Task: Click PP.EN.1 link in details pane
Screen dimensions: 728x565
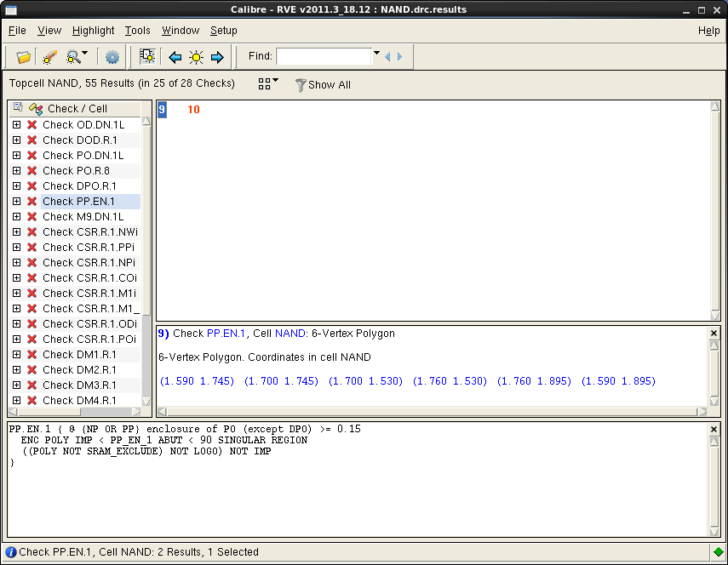Action: 226,334
